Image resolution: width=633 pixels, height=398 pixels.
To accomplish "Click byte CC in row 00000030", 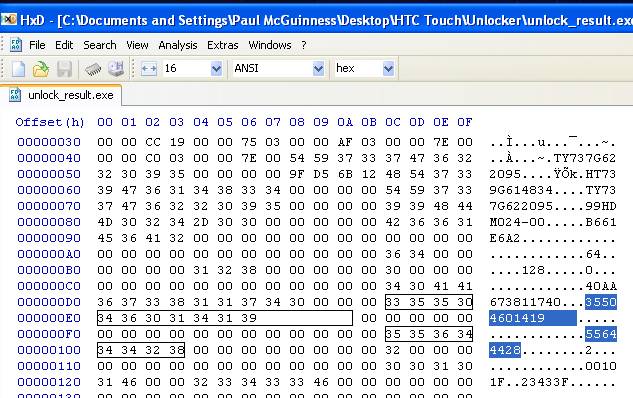I will coord(153,142).
